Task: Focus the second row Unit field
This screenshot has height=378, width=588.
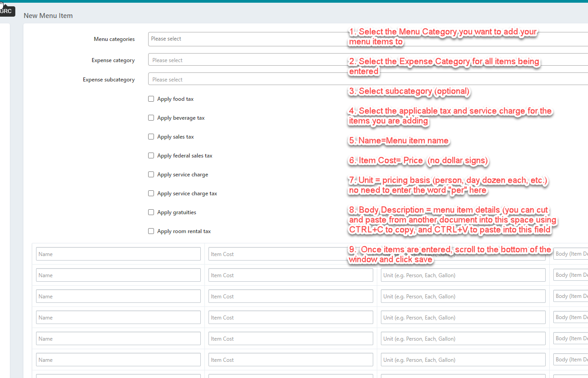Action: (x=463, y=275)
